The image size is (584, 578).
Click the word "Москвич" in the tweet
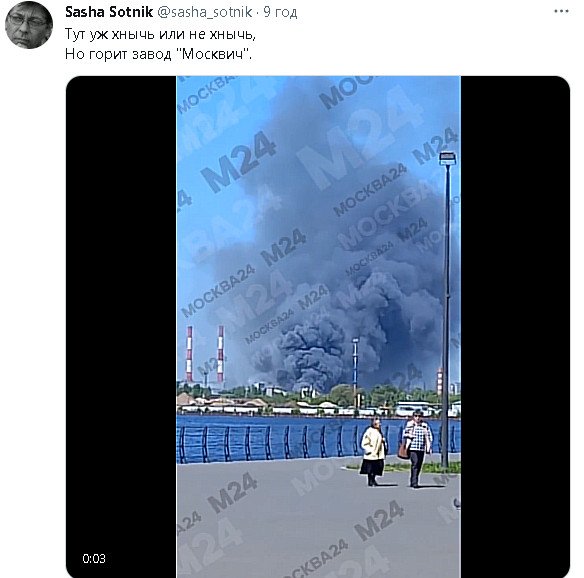tap(215, 54)
